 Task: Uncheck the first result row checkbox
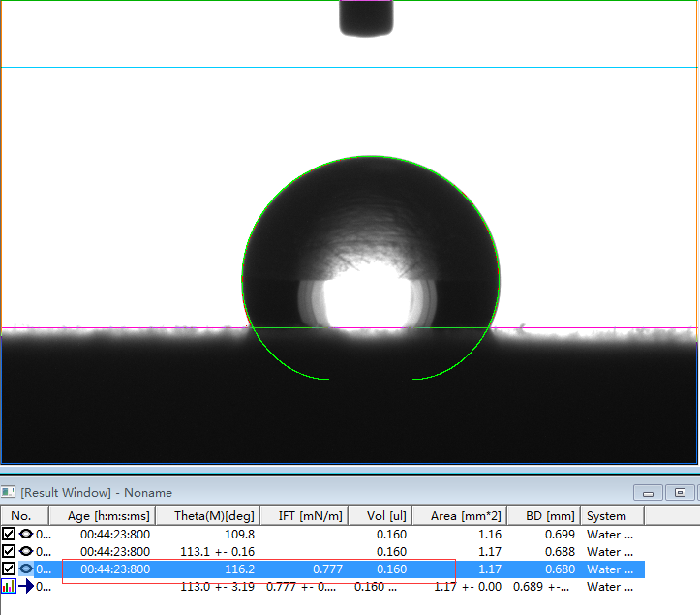(x=9, y=534)
